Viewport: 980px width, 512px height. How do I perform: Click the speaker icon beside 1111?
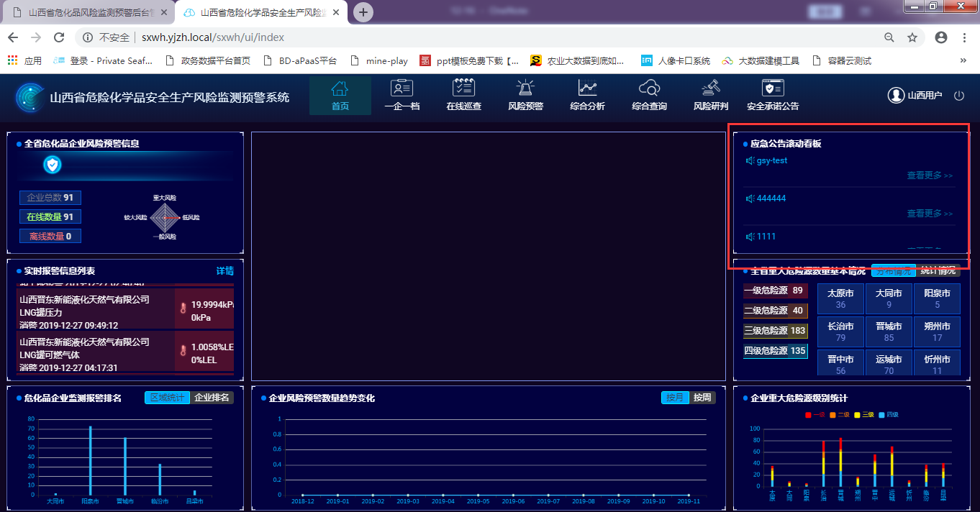(x=750, y=237)
